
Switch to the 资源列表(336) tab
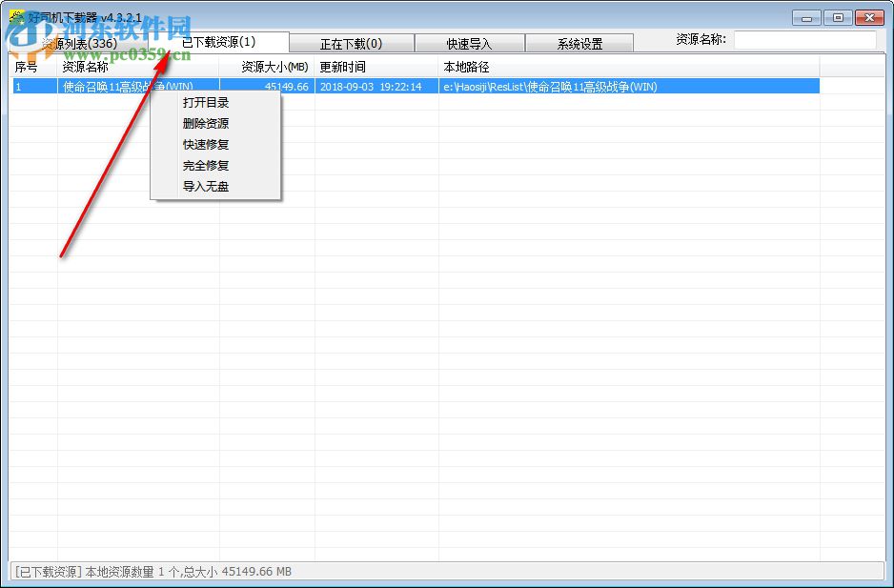click(79, 43)
